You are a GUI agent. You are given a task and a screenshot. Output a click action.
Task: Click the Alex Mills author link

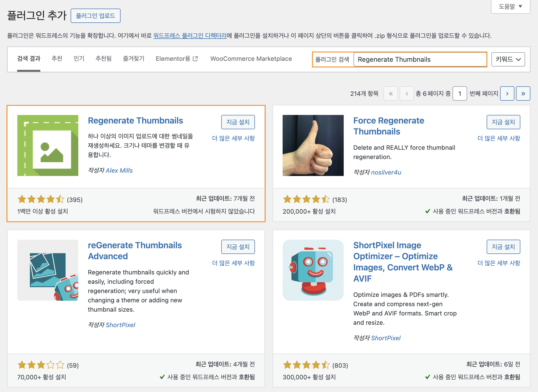[119, 170]
